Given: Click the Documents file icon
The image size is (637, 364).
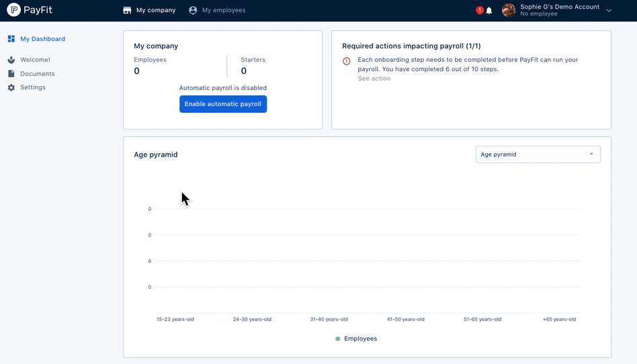Looking at the screenshot, I should click(11, 73).
